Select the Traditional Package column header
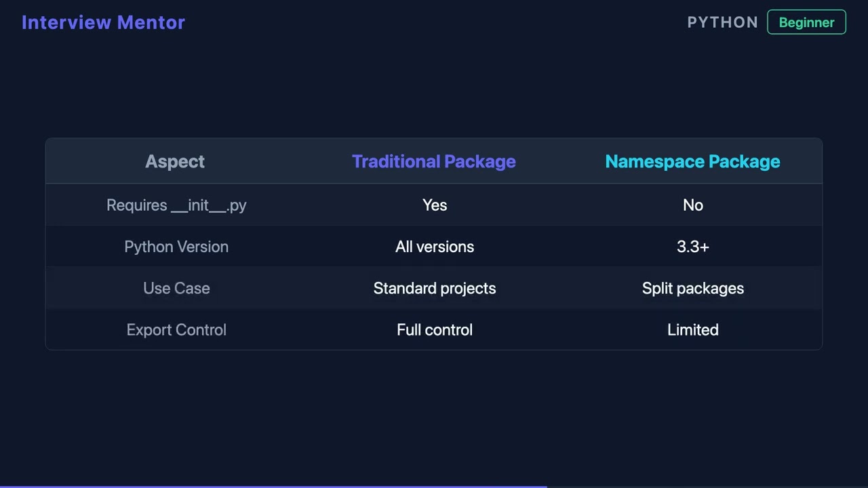Viewport: 868px width, 488px height. pos(434,161)
